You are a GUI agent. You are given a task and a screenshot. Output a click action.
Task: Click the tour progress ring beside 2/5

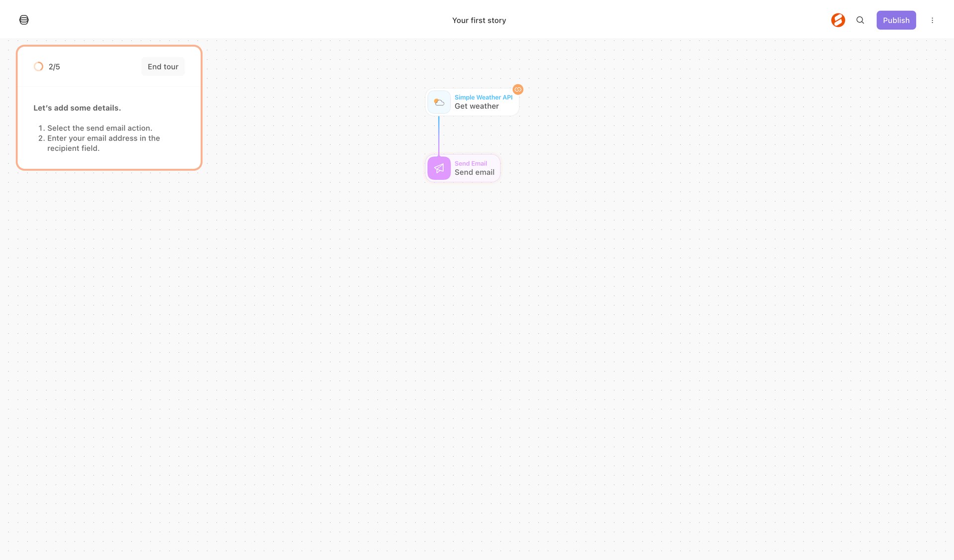tap(38, 66)
